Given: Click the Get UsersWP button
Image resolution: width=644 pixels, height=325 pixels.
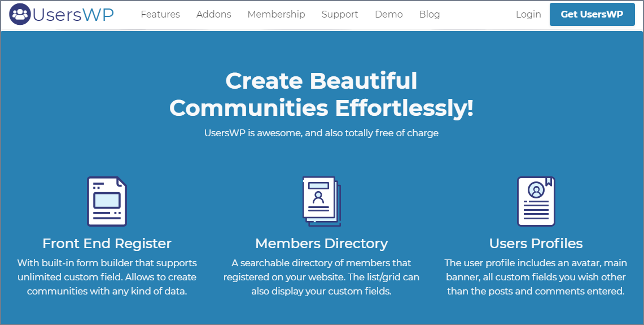Looking at the screenshot, I should coord(592,14).
